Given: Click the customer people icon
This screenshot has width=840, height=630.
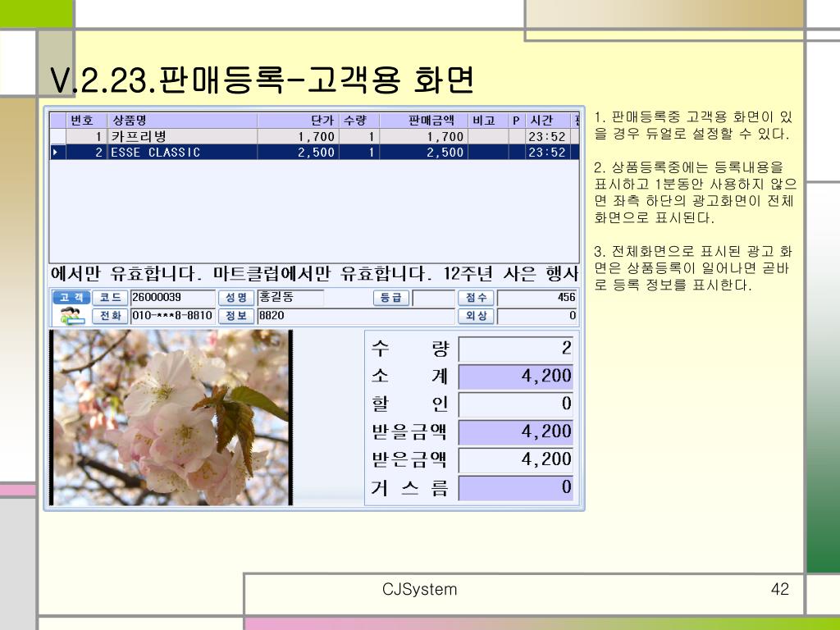Looking at the screenshot, I should (x=71, y=316).
